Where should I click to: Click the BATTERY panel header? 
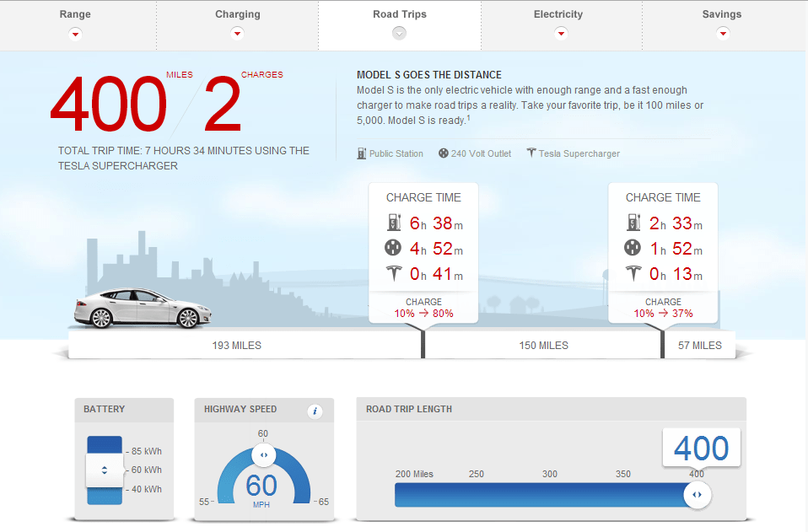pyautogui.click(x=124, y=410)
